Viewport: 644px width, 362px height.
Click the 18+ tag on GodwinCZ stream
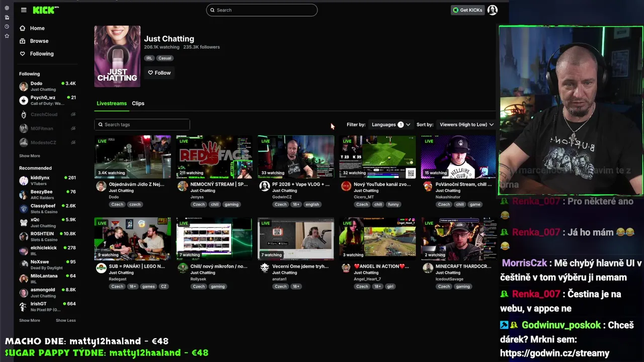pyautogui.click(x=296, y=205)
